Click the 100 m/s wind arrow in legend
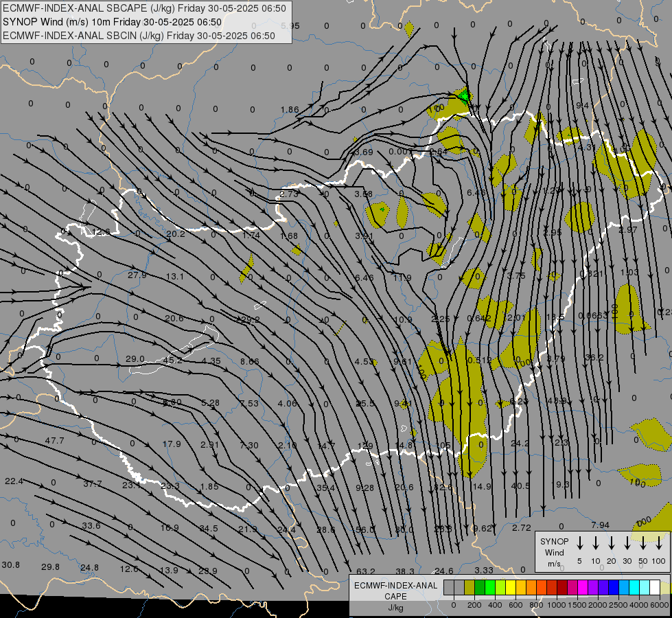The image size is (672, 618). point(659,543)
